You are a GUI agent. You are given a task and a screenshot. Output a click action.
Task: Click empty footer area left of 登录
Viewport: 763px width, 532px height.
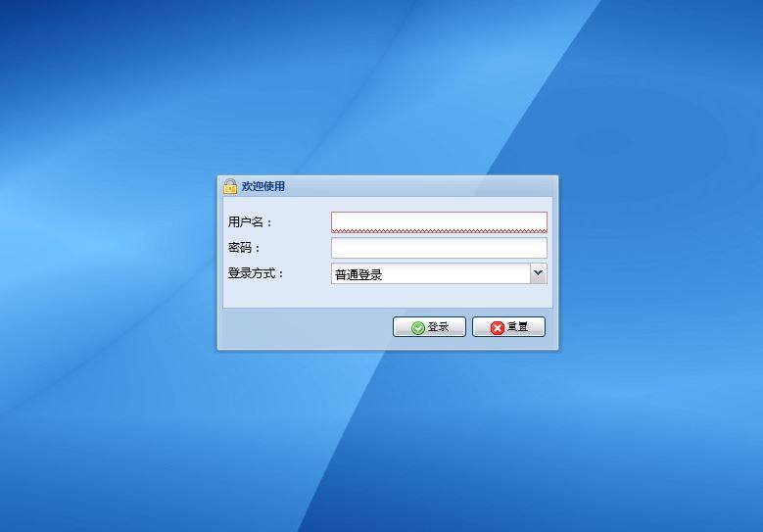(304, 327)
